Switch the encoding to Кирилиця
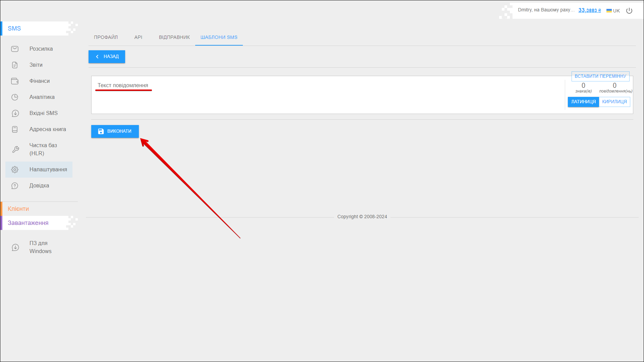This screenshot has width=644, height=362. pyautogui.click(x=614, y=102)
